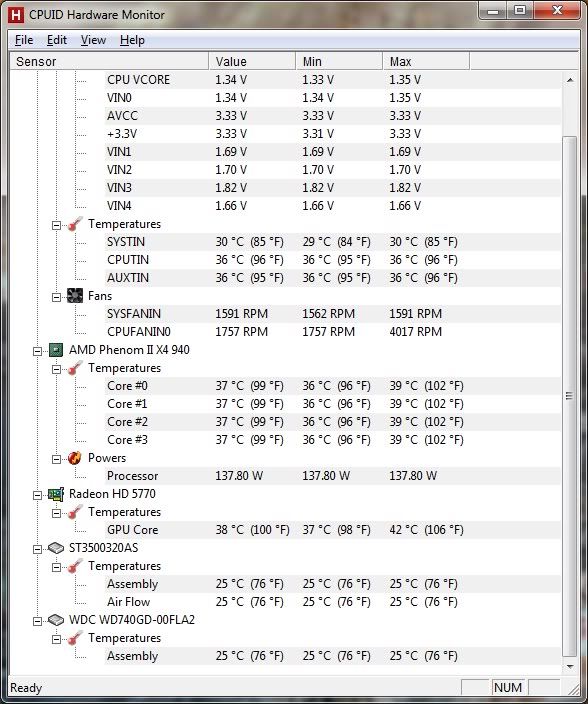Image resolution: width=588 pixels, height=704 pixels.
Task: Select the GPU Core row
Action: pyautogui.click(x=332, y=530)
